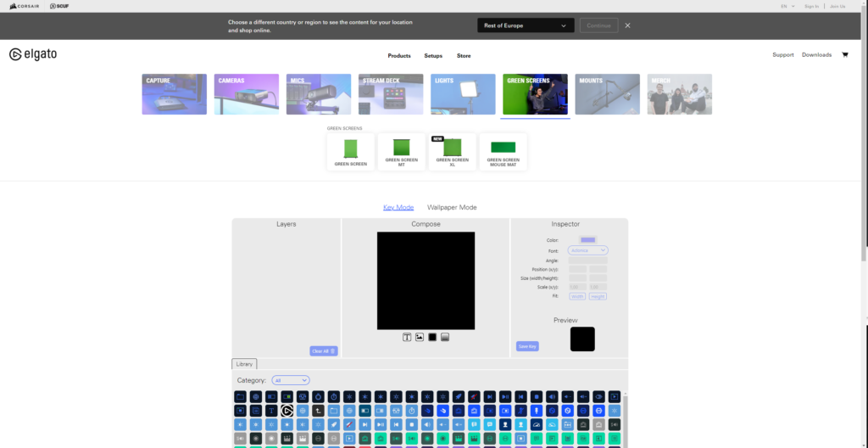This screenshot has height=448, width=868.
Task: Pick the dark navy crossed-out rocket icon
Action: point(475,396)
